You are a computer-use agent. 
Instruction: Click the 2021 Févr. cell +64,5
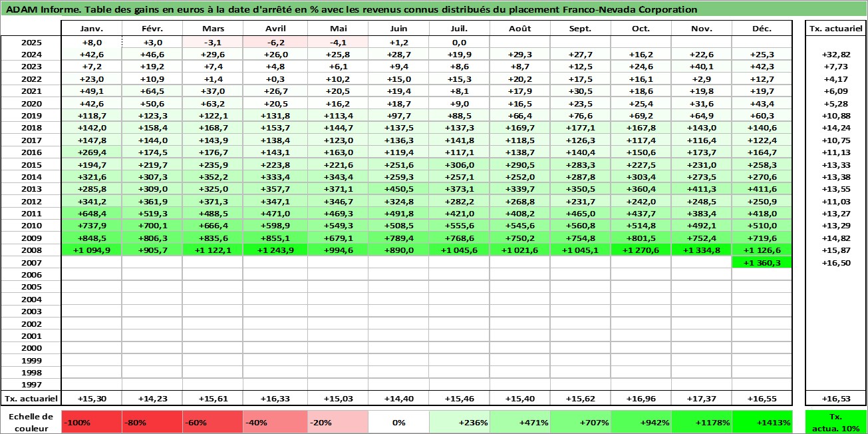click(152, 91)
